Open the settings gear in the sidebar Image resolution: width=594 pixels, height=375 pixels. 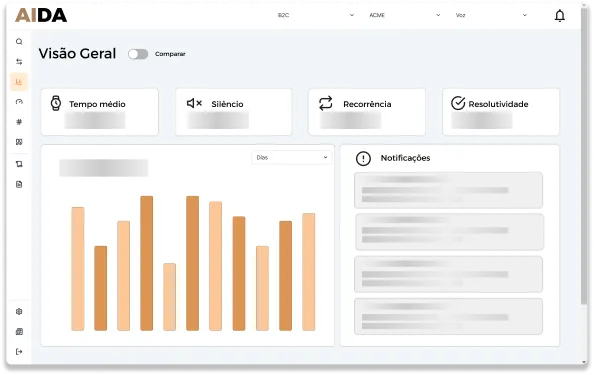pos(19,312)
